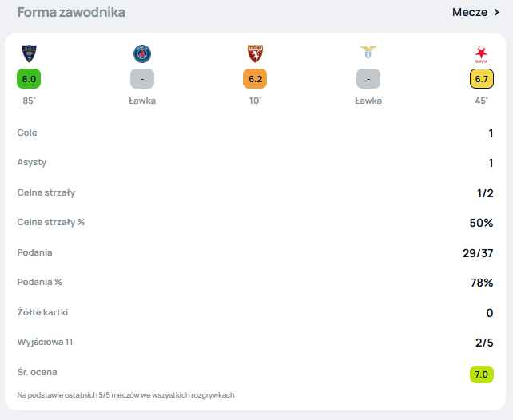The height and width of the screenshot is (420, 513).
Task: Click the Wyjściowa 11 label
Action: tap(44, 342)
